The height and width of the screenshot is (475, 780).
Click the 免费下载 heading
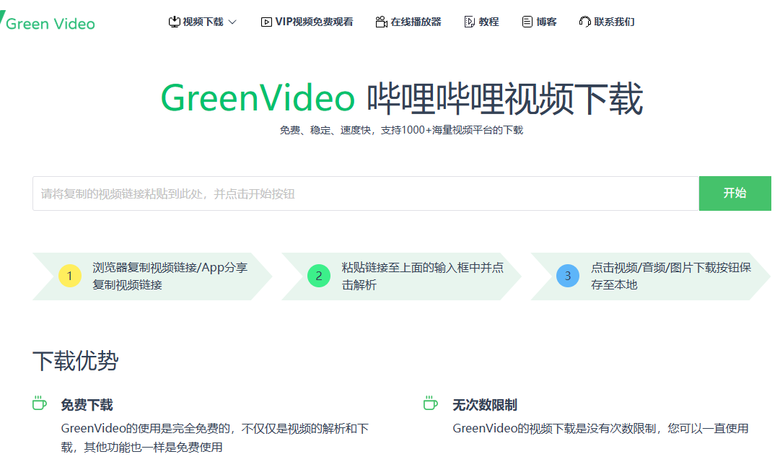click(87, 405)
